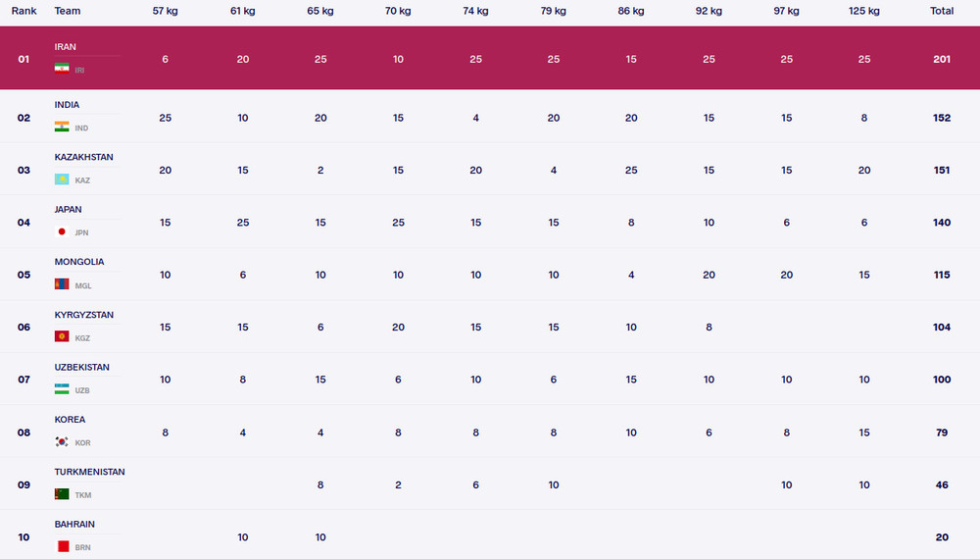This screenshot has height=559, width=980.
Task: Click the Korea flag icon
Action: 62,442
